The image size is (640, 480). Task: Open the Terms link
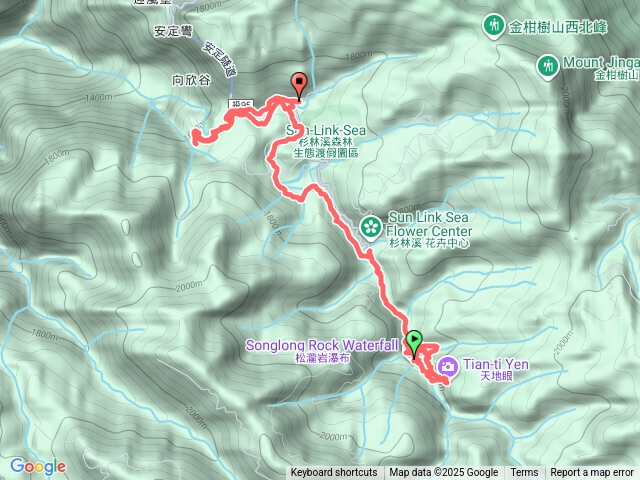524,473
